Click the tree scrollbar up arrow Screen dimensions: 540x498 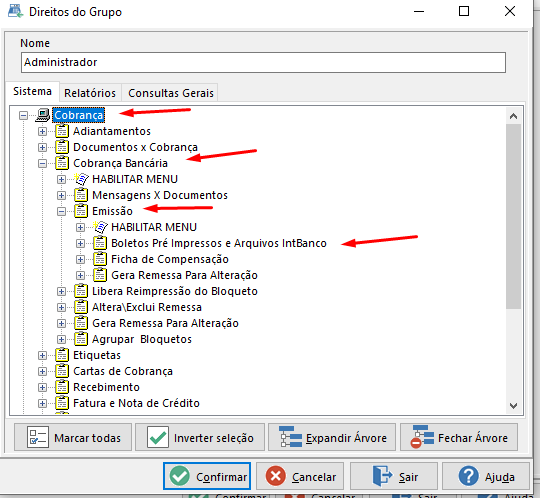point(513,116)
